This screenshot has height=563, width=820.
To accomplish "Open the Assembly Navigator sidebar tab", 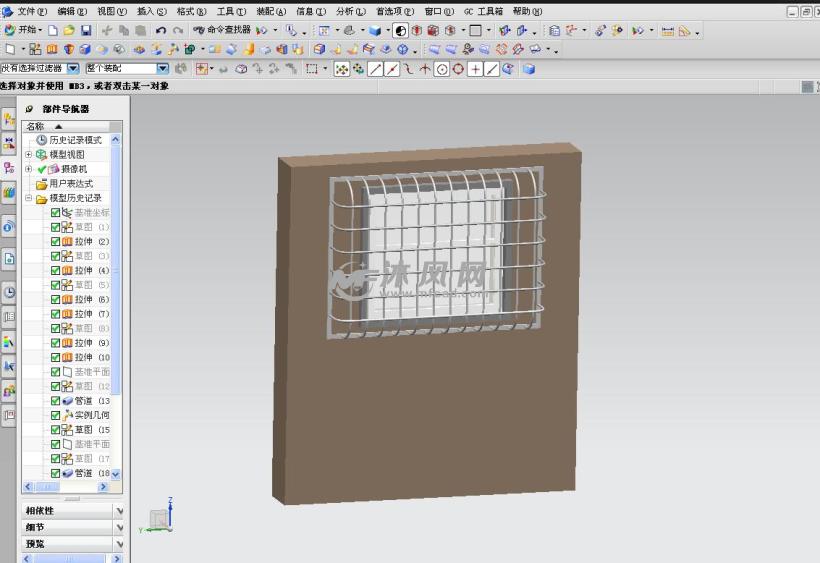I will click(x=9, y=119).
